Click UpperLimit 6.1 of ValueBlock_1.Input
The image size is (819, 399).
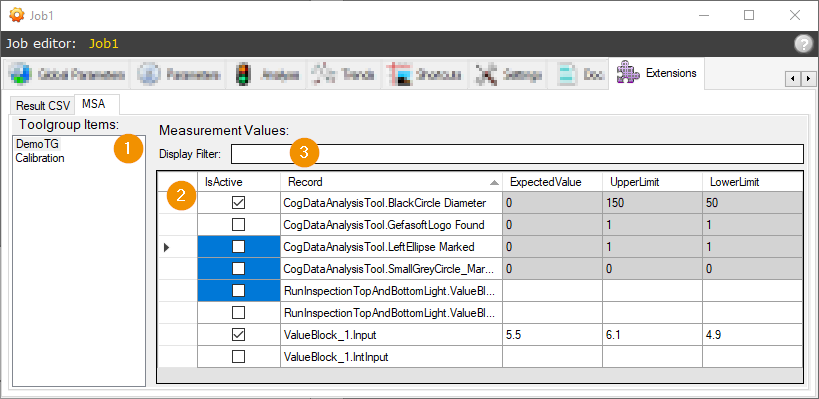click(x=652, y=334)
